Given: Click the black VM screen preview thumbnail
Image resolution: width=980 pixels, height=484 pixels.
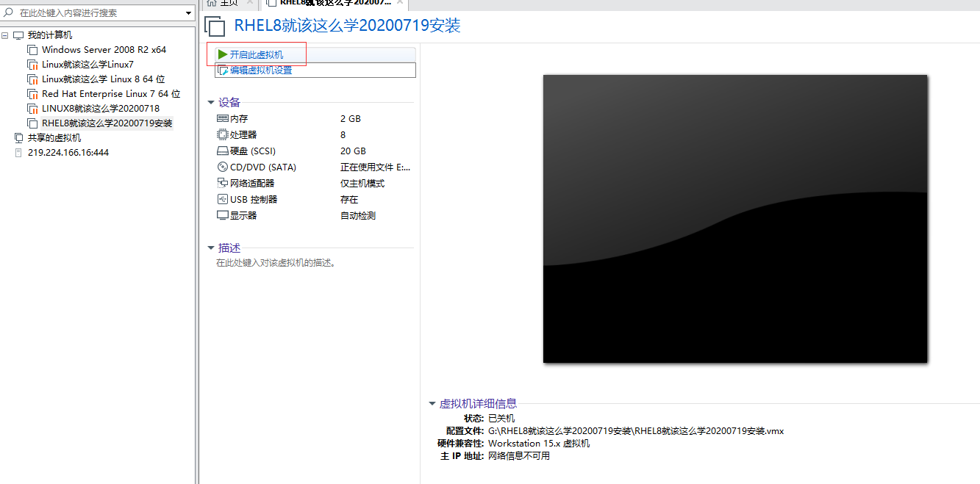Looking at the screenshot, I should [x=735, y=219].
